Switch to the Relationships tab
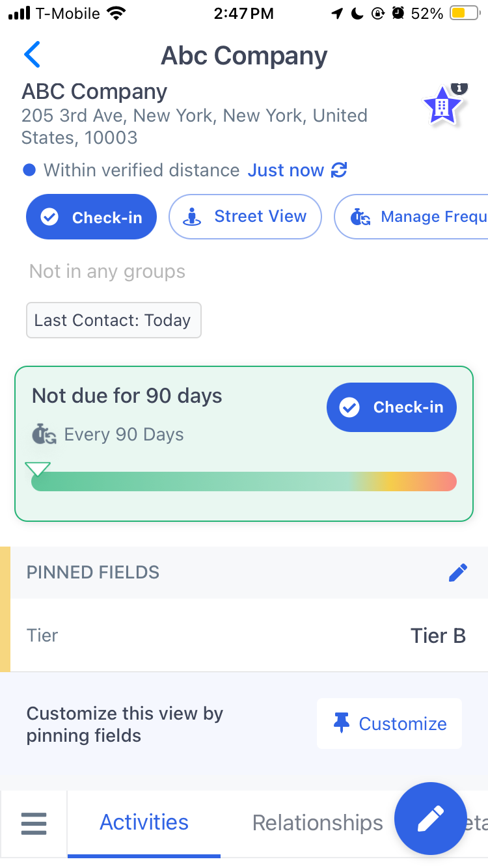This screenshot has width=488, height=868. point(318,823)
